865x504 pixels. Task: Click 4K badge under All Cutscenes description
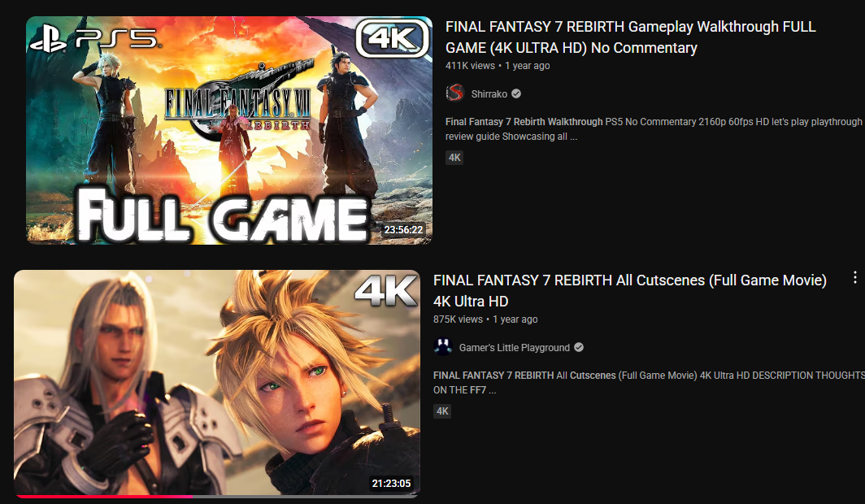pyautogui.click(x=442, y=411)
